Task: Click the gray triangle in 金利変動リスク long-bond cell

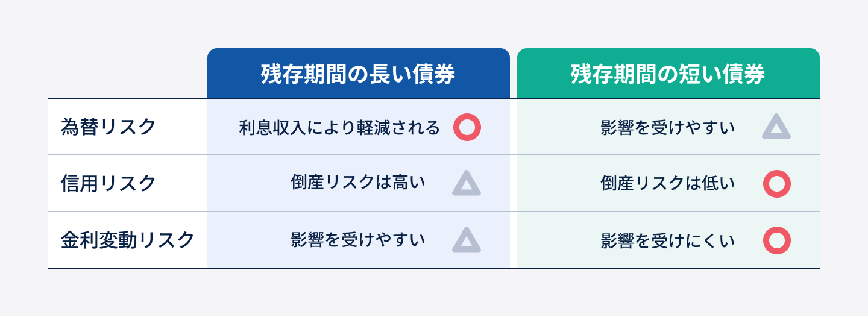Action: pyautogui.click(x=467, y=240)
